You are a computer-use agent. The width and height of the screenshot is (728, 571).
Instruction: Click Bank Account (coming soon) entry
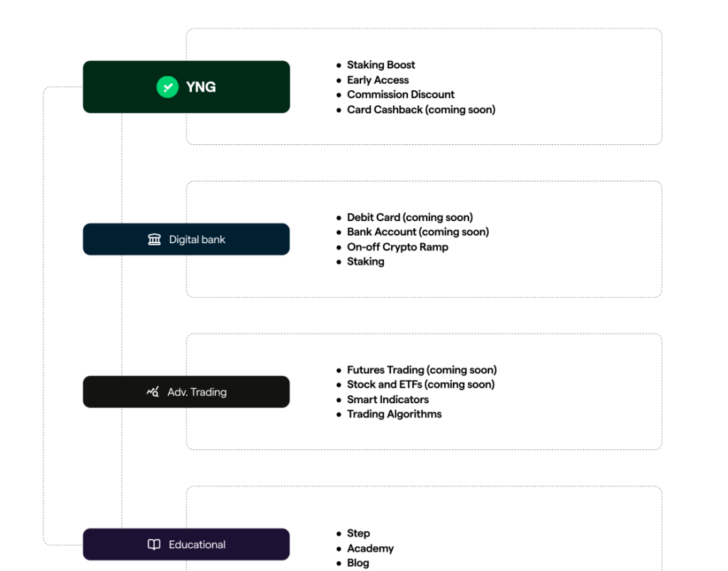click(417, 232)
